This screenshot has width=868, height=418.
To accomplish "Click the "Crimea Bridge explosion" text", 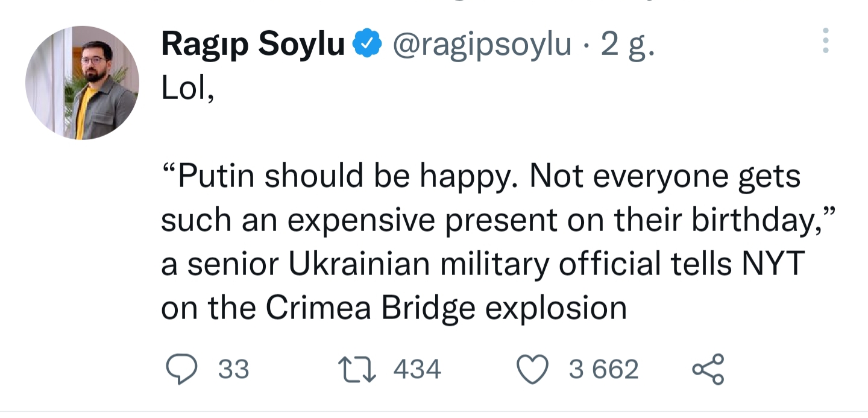I will point(446,309).
